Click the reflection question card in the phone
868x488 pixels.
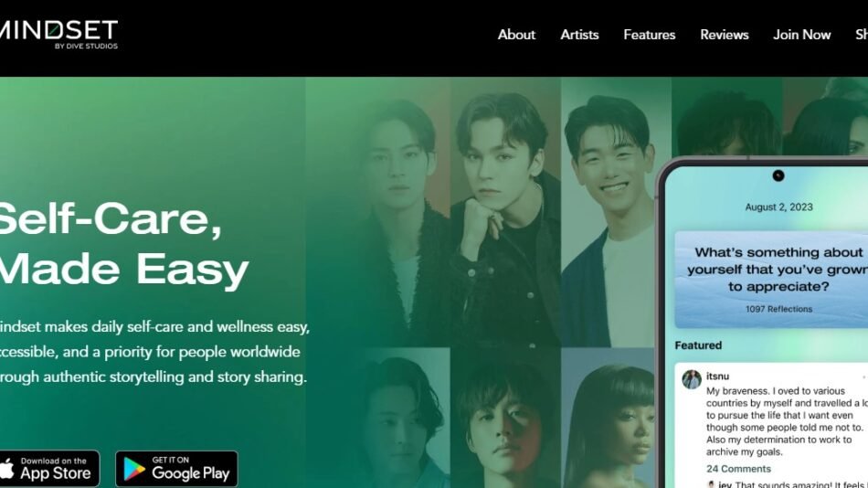[x=771, y=280]
